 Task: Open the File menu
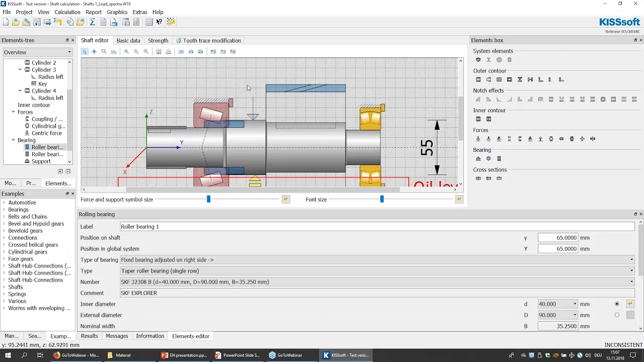pos(7,12)
